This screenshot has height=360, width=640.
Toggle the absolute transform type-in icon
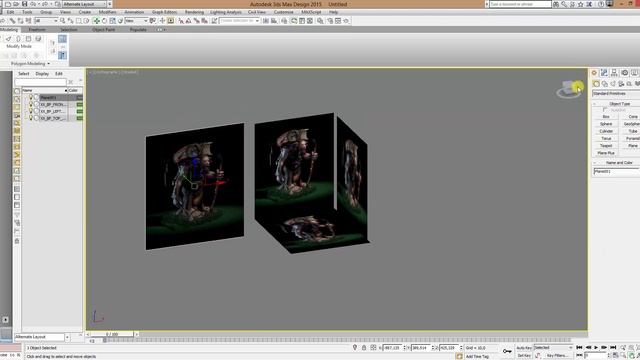point(373,348)
